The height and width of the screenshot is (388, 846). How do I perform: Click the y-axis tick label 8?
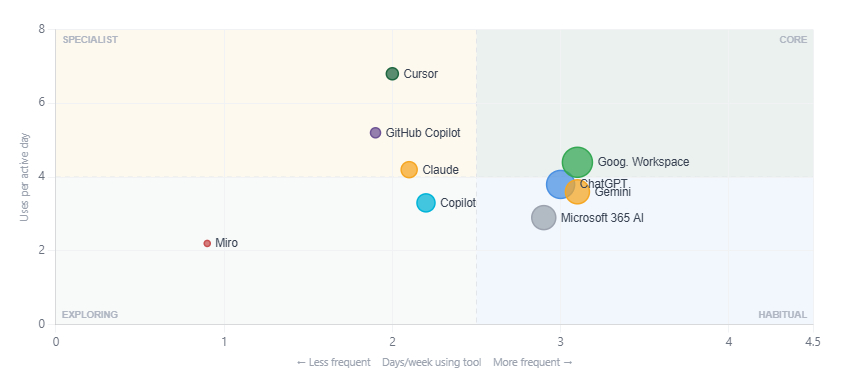point(42,29)
